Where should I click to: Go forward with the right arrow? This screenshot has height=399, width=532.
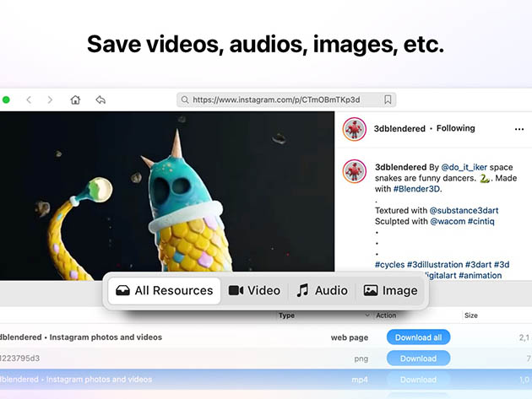(50, 100)
